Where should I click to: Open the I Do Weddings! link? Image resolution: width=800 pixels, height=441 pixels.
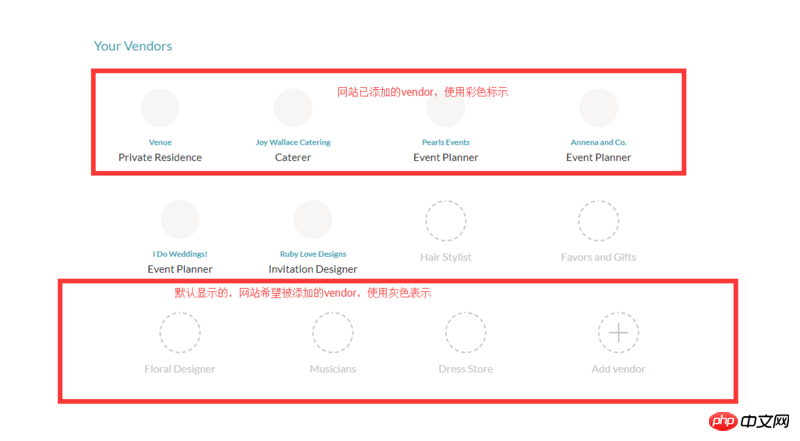coord(180,254)
